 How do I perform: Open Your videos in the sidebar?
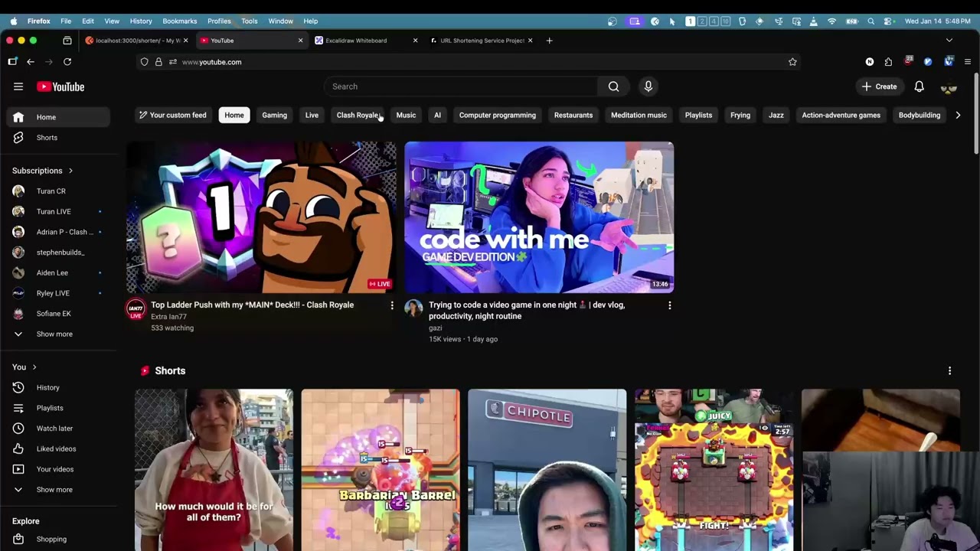pos(58,469)
